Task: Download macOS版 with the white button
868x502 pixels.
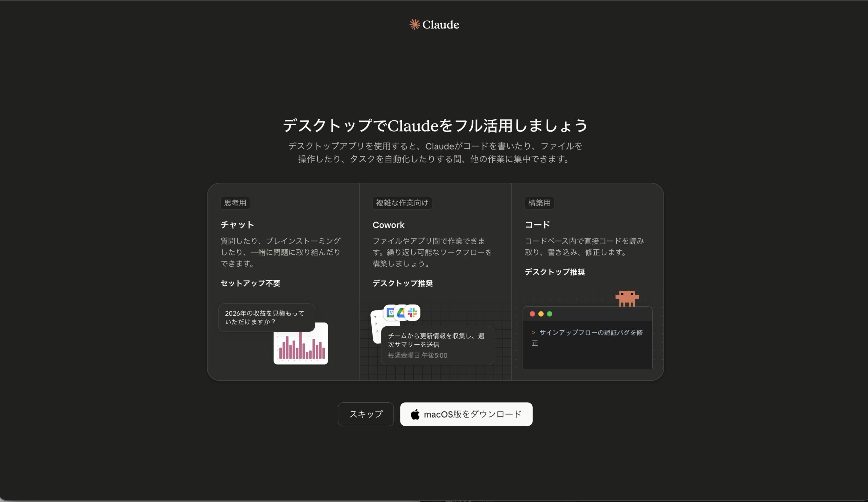Action: tap(466, 414)
